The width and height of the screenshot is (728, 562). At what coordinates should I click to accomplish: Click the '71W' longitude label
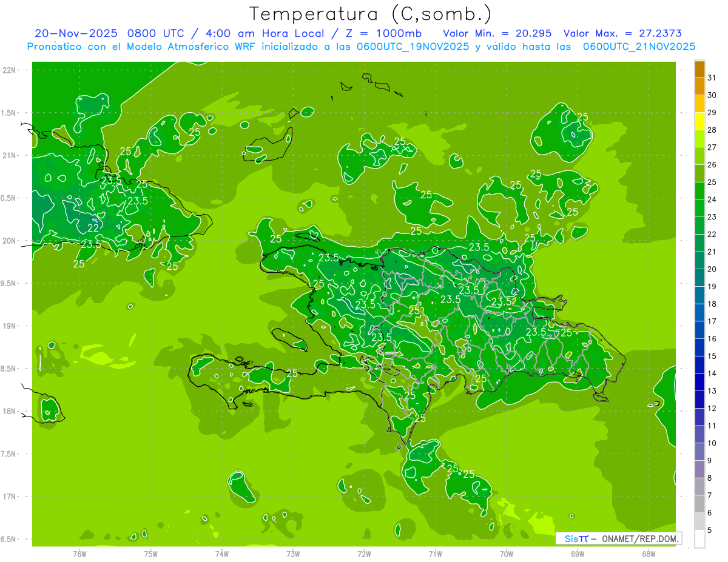point(435,554)
